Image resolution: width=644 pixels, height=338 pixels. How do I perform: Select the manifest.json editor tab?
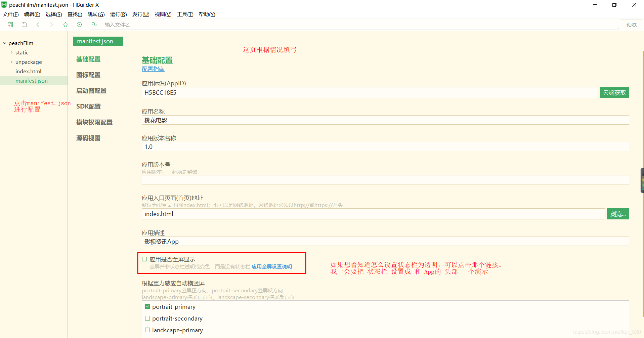(x=98, y=41)
